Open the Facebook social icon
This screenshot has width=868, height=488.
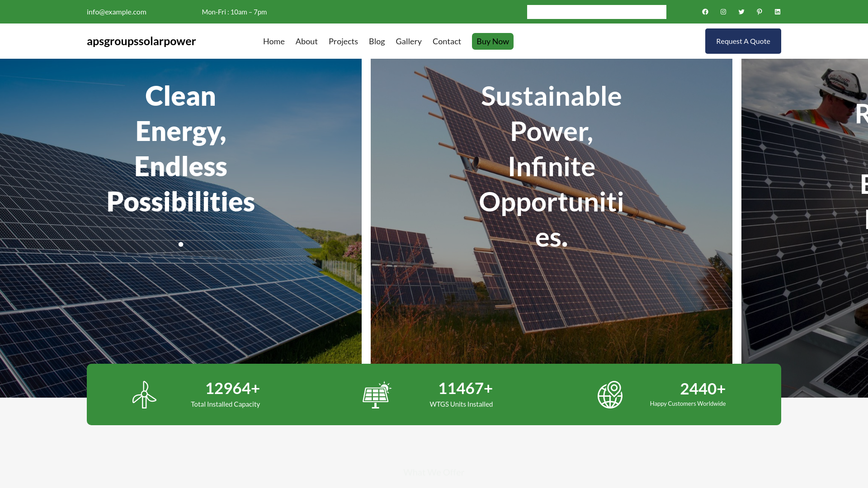(705, 12)
